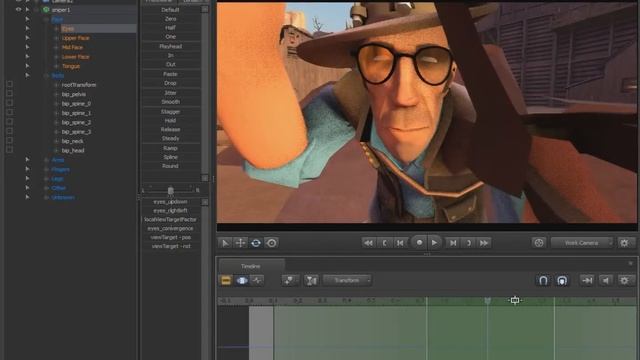This screenshot has width=640, height=360.
Task: Apply the Default preset
Action: pyautogui.click(x=171, y=9)
